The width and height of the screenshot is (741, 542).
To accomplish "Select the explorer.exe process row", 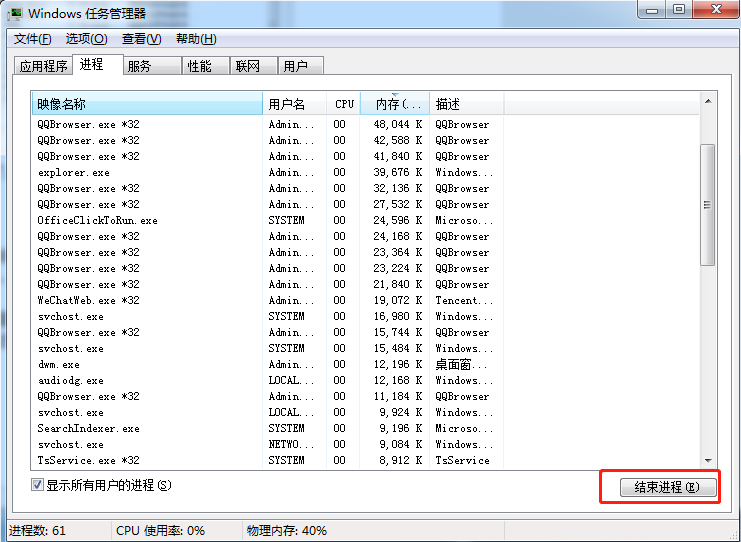I will pyautogui.click(x=365, y=172).
